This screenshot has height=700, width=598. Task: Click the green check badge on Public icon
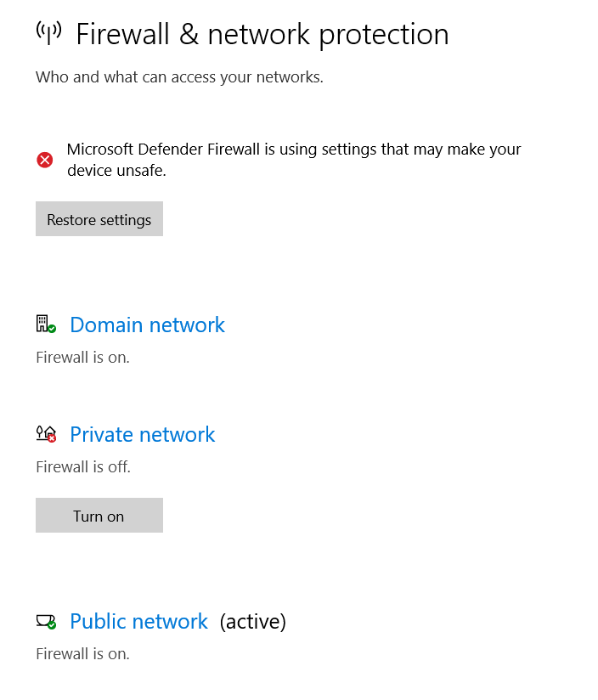pos(52,624)
